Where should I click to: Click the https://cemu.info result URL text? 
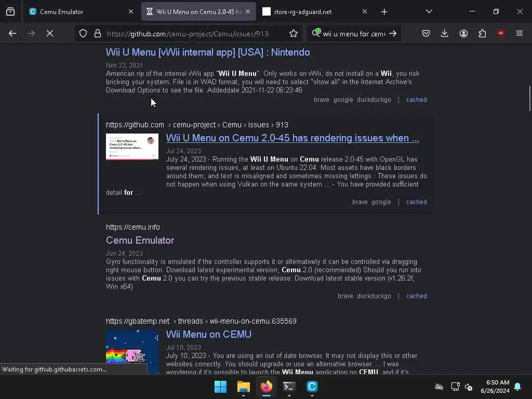pyautogui.click(x=132, y=227)
